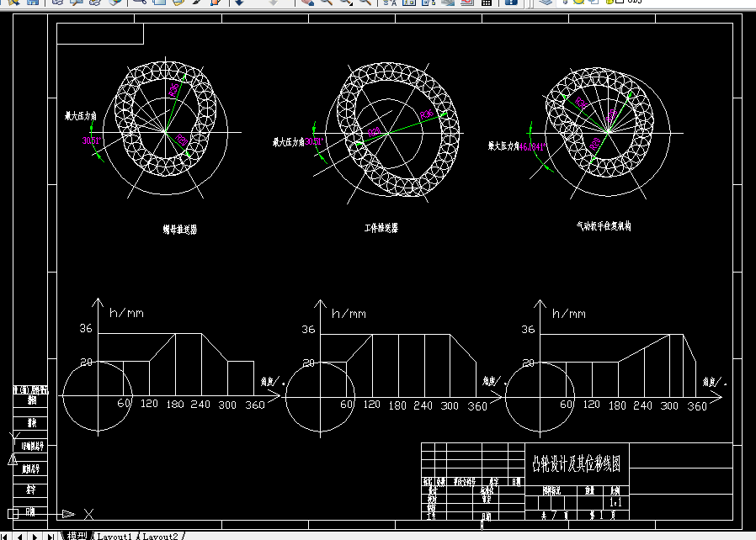Select R36 dimension on middle cam

point(427,114)
